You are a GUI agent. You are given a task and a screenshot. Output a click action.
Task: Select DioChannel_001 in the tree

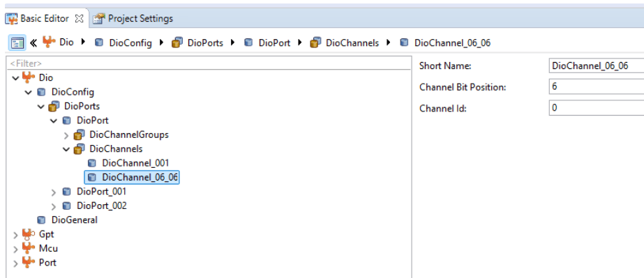135,163
